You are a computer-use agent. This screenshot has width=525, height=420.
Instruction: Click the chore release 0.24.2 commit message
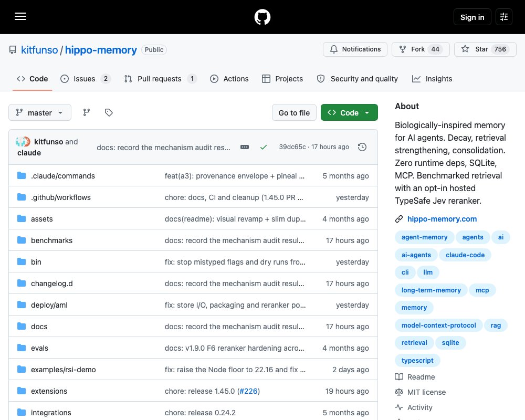(x=200, y=413)
